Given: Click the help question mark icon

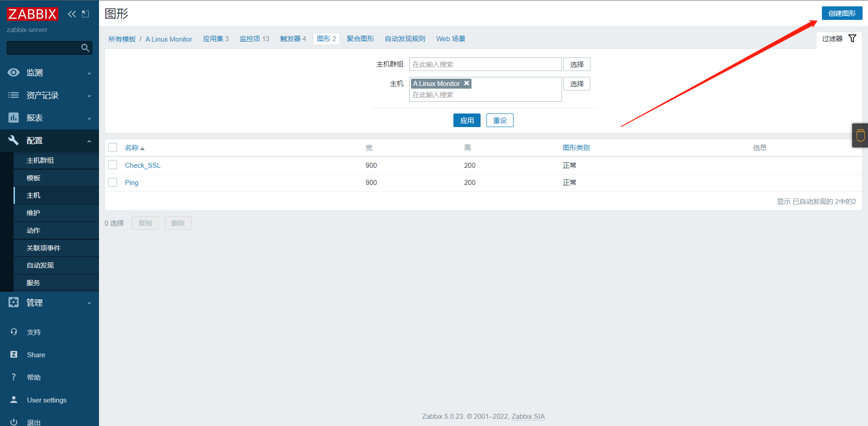Looking at the screenshot, I should coord(14,377).
